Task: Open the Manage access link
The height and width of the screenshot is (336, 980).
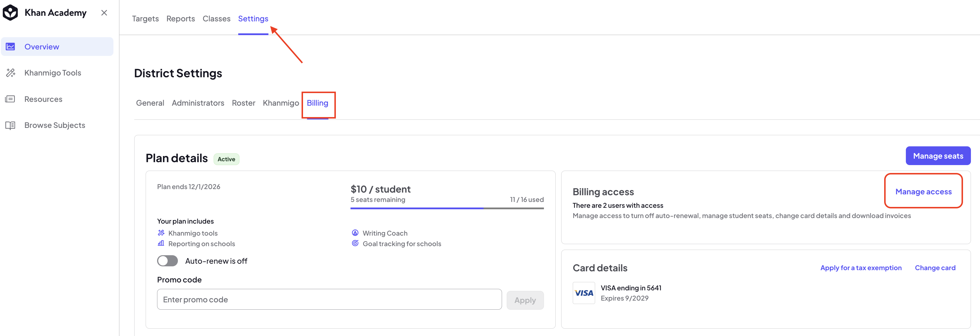Action: pos(923,192)
